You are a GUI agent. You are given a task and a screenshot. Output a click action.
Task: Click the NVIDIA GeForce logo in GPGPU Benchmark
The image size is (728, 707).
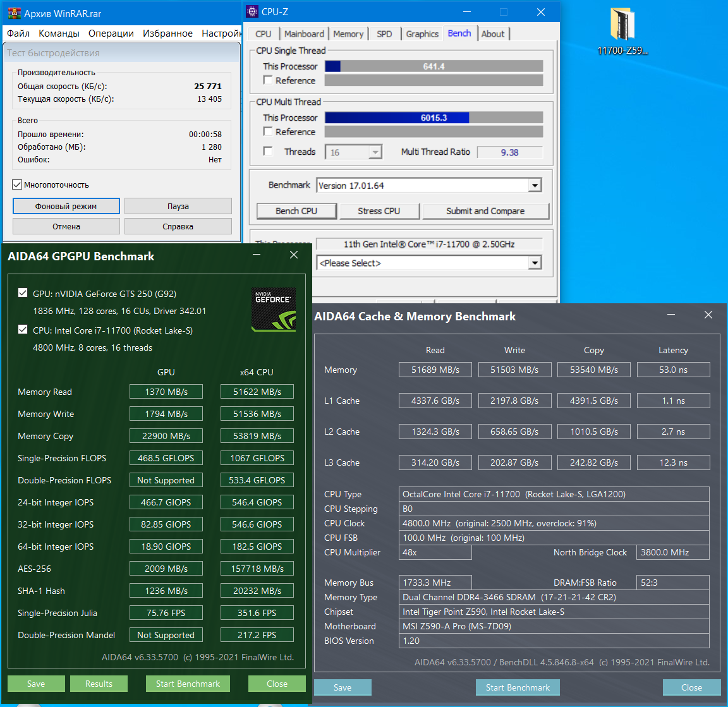pos(274,310)
